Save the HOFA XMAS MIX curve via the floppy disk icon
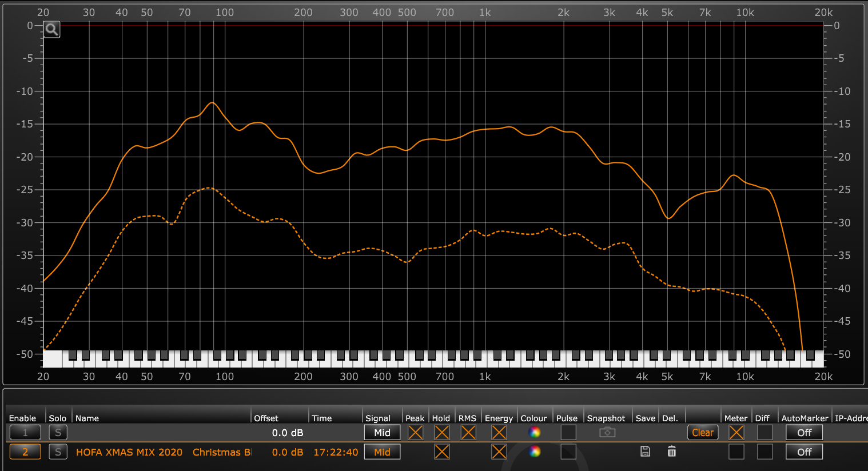Image resolution: width=868 pixels, height=471 pixels. click(x=645, y=452)
